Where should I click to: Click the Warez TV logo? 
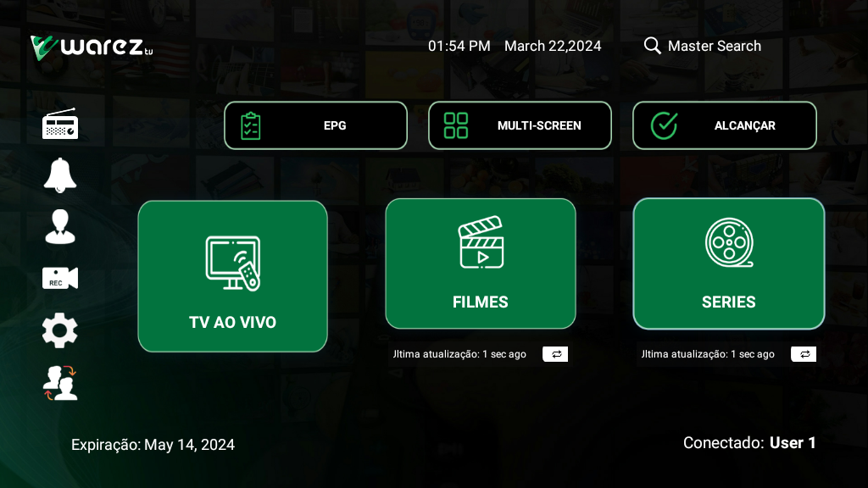point(92,47)
